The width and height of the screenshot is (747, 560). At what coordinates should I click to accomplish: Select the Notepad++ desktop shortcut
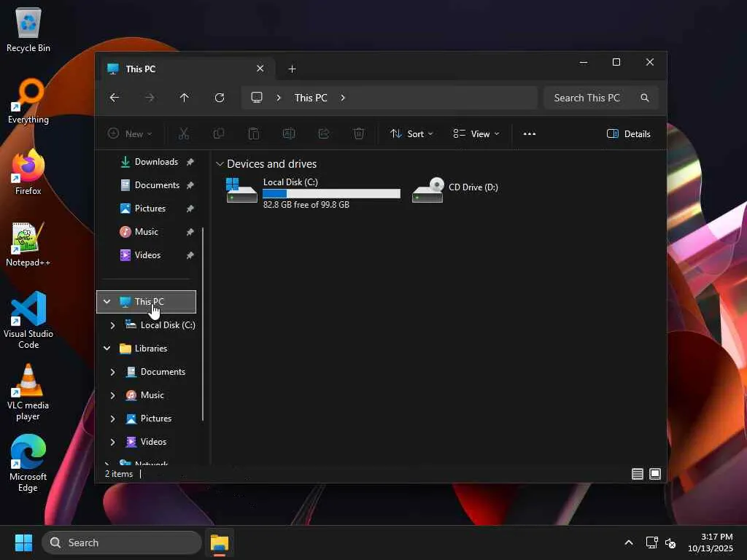pos(28,244)
